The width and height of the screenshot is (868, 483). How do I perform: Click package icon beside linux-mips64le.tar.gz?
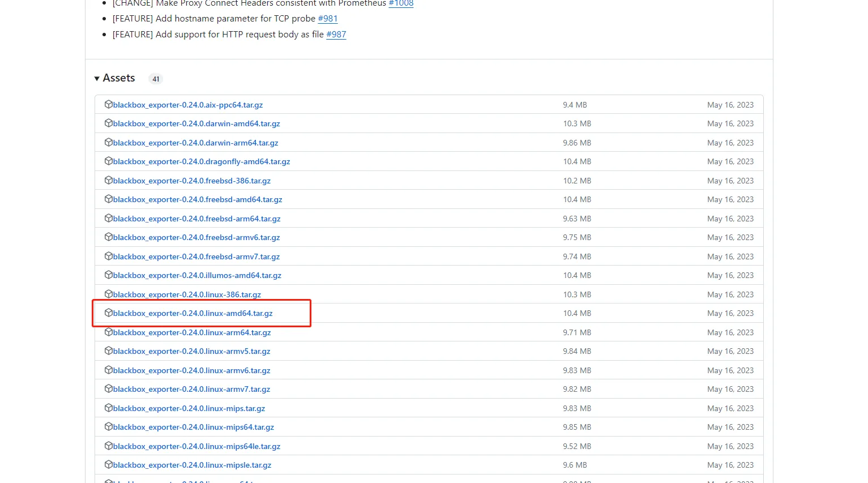pos(109,446)
